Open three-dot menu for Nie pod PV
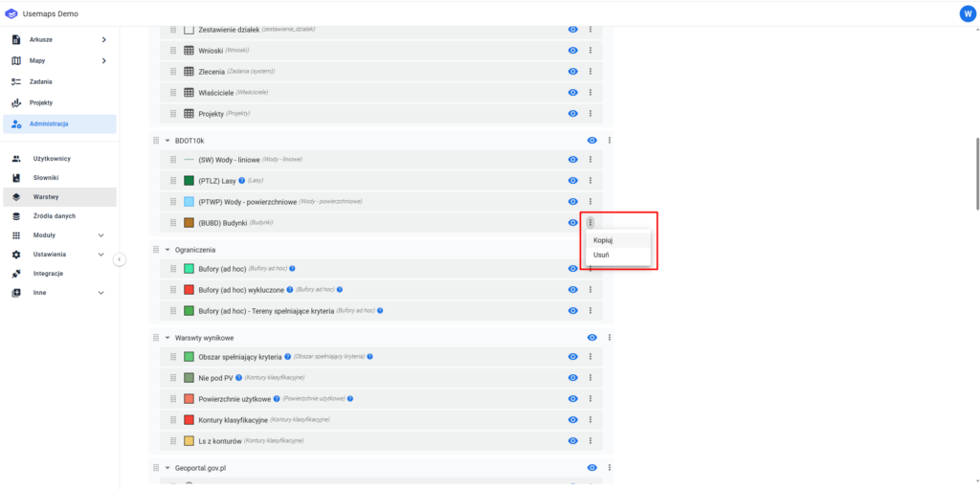Viewport: 980px width, 490px height. [590, 378]
